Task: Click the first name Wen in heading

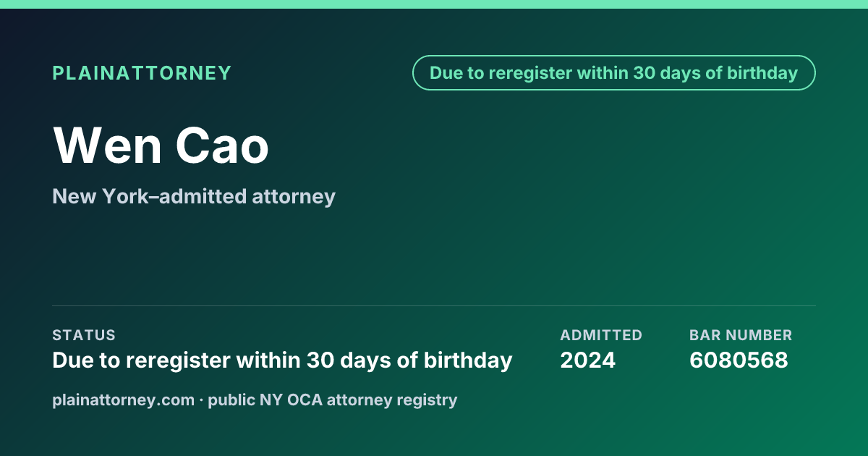Action: pos(107,145)
